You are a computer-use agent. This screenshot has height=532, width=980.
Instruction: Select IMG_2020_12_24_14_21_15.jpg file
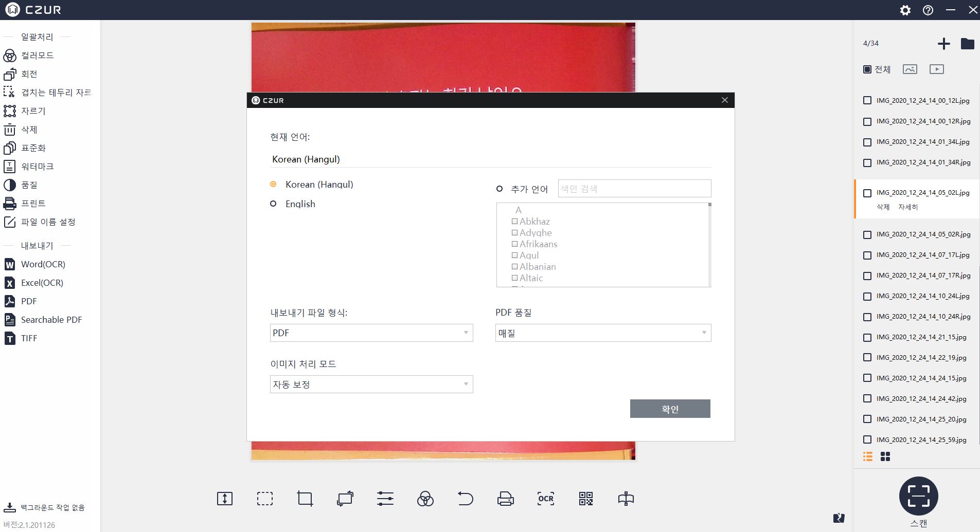(921, 337)
